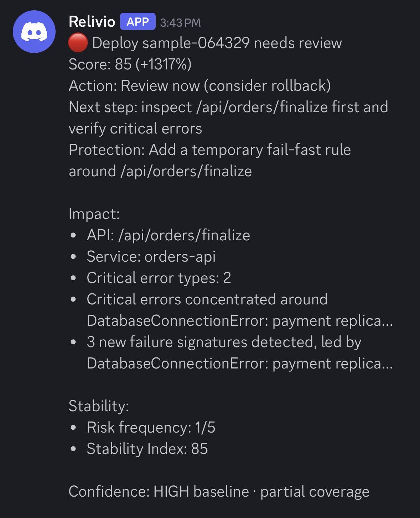The height and width of the screenshot is (518, 420).
Task: Select the 'Deploy sample-064329 needs review' headline
Action: pyautogui.click(x=217, y=43)
